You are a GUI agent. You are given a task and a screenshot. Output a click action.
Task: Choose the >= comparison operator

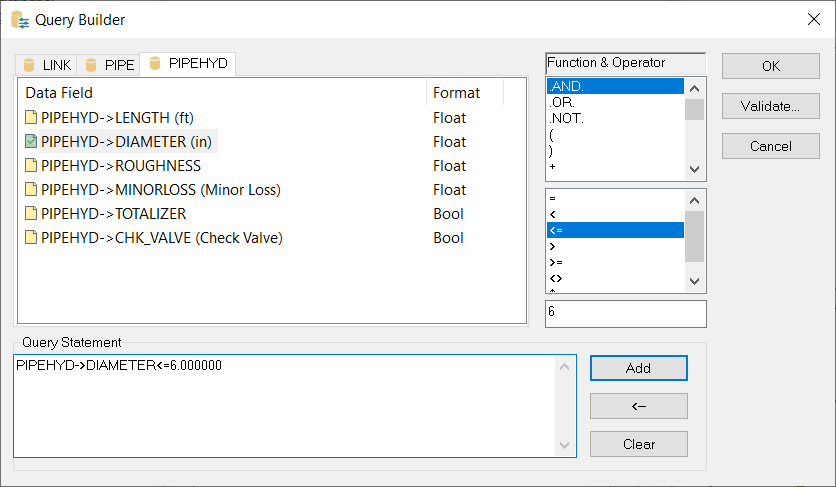tap(555, 262)
